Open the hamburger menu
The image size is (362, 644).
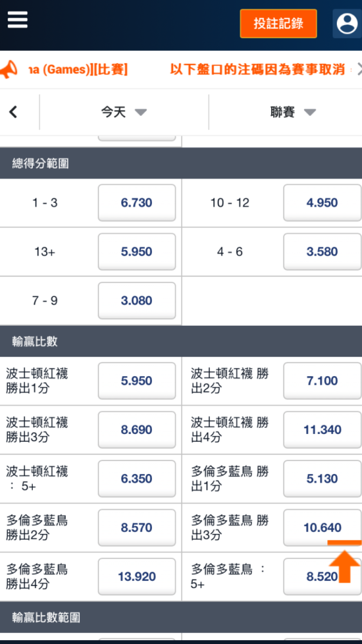tap(17, 19)
